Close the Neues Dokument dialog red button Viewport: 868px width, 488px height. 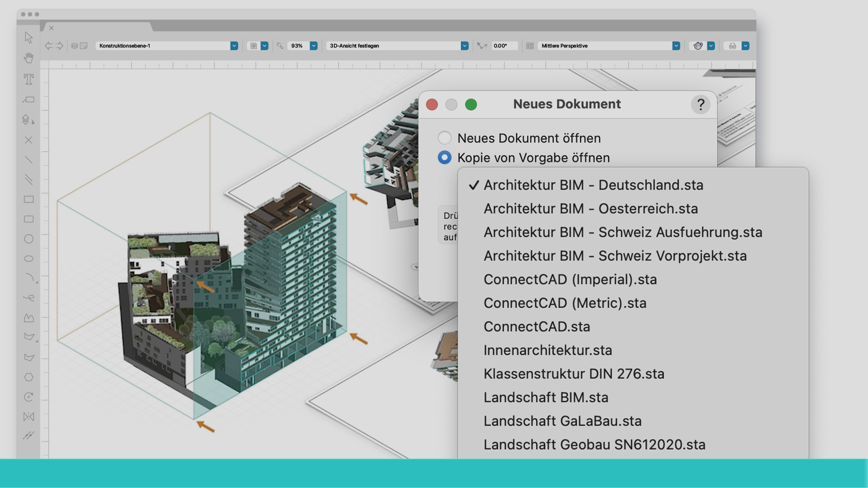(432, 105)
